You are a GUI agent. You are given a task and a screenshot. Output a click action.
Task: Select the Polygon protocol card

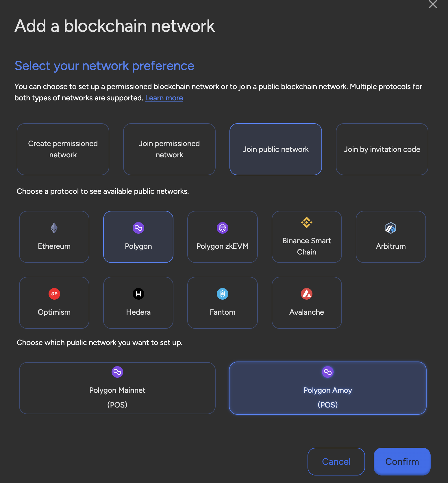pos(138,237)
